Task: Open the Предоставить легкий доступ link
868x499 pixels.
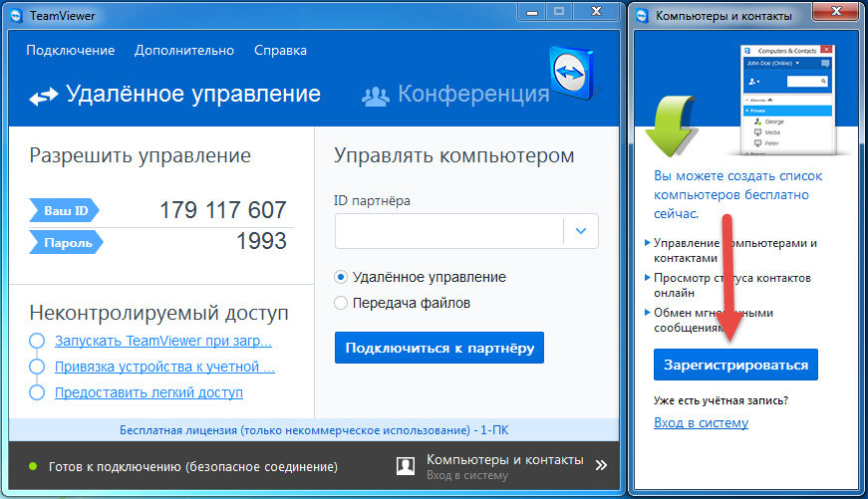Action: 148,392
